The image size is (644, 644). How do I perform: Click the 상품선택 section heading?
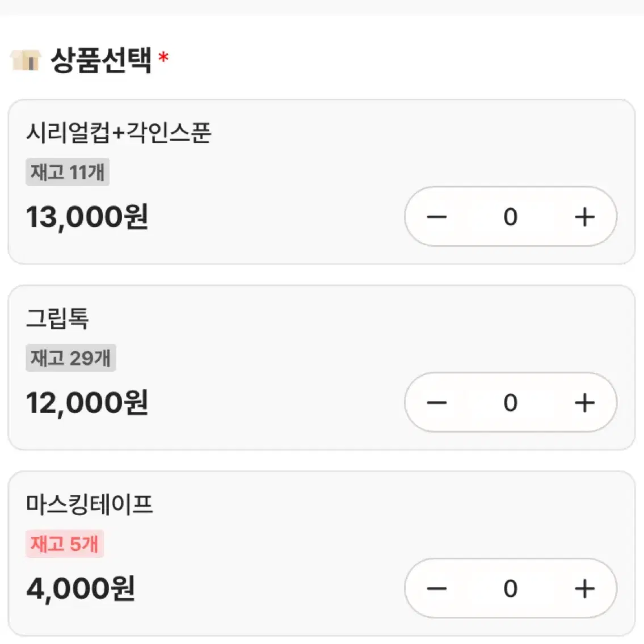[x=101, y=60]
